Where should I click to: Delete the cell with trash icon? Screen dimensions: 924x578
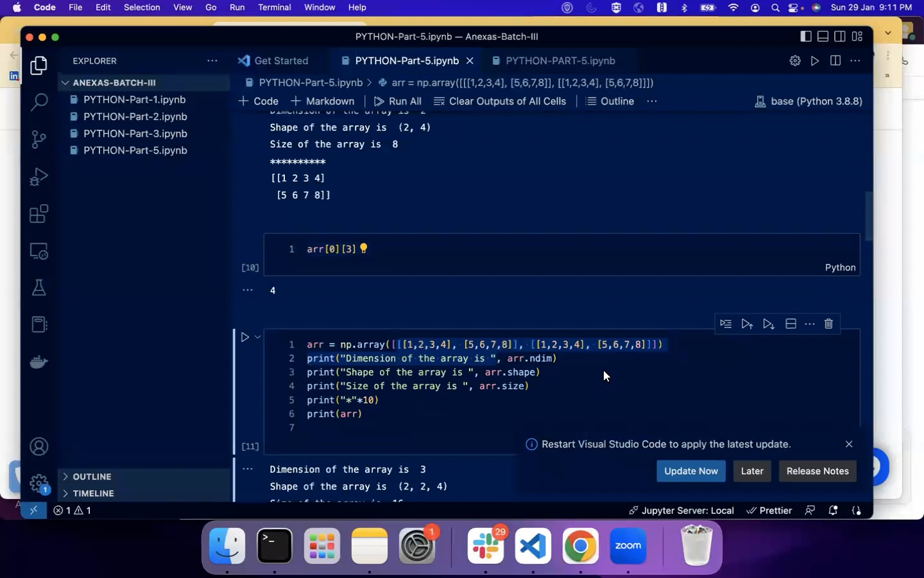pyautogui.click(x=828, y=324)
